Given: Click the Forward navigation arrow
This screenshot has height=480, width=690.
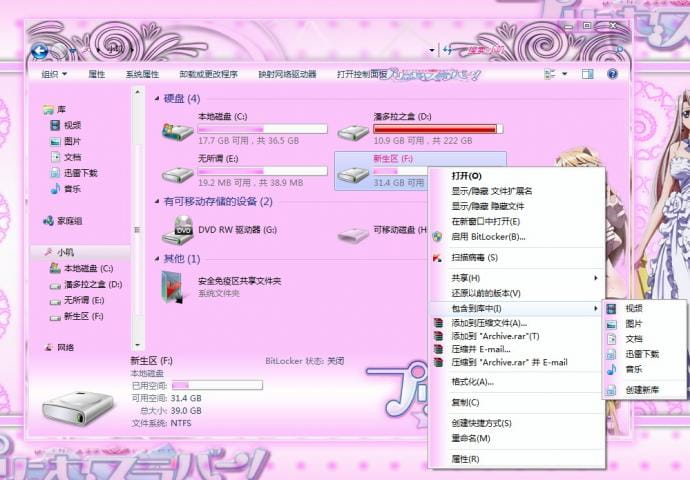Looking at the screenshot, I should click(x=58, y=51).
